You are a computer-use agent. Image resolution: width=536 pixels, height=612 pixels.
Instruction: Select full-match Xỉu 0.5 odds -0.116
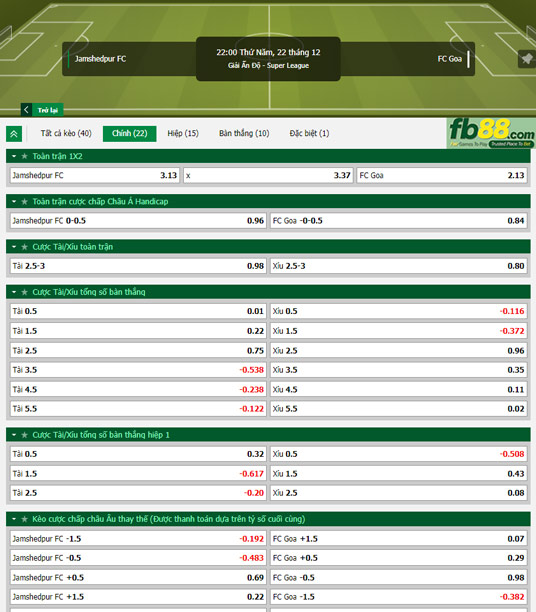click(399, 311)
